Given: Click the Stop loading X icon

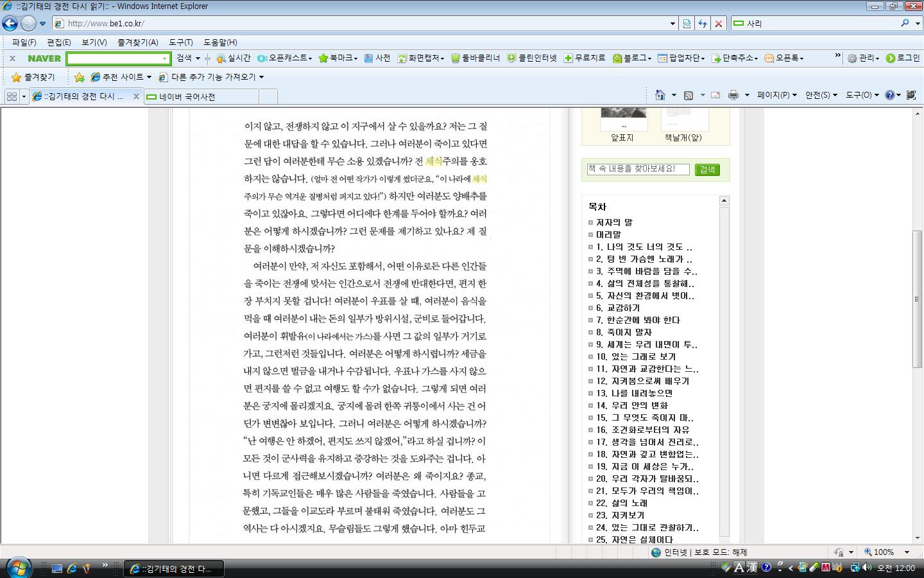Looking at the screenshot, I should (719, 24).
